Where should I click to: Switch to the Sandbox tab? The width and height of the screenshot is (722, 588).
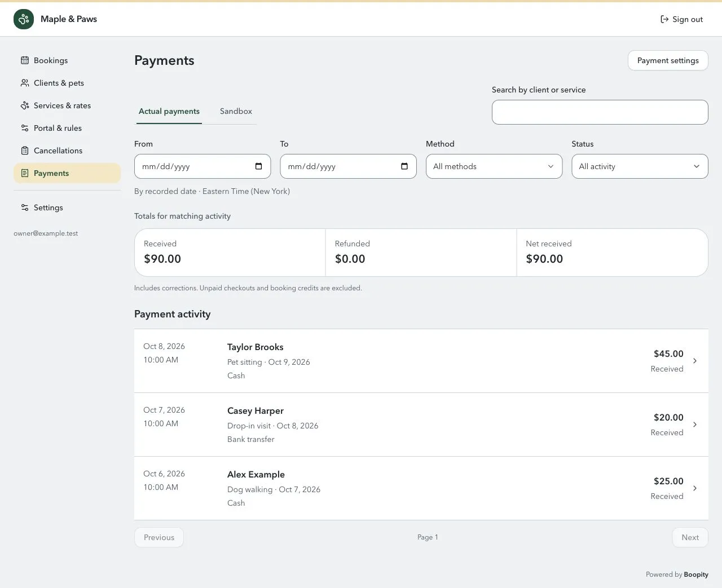236,111
